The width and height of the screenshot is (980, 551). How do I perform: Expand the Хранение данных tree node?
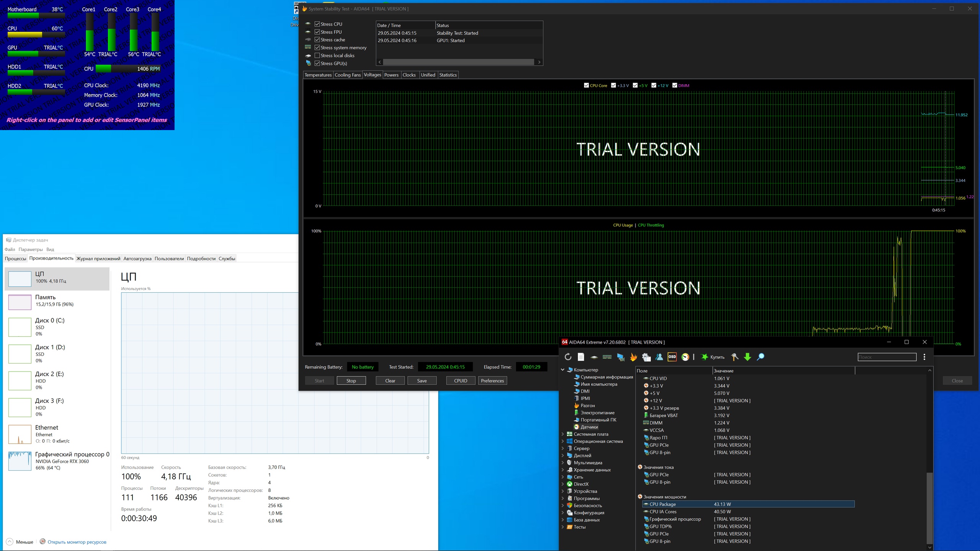point(563,470)
